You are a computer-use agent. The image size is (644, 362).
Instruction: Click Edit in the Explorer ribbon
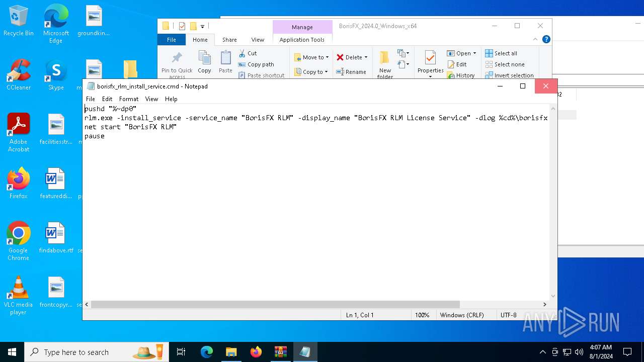click(x=457, y=64)
